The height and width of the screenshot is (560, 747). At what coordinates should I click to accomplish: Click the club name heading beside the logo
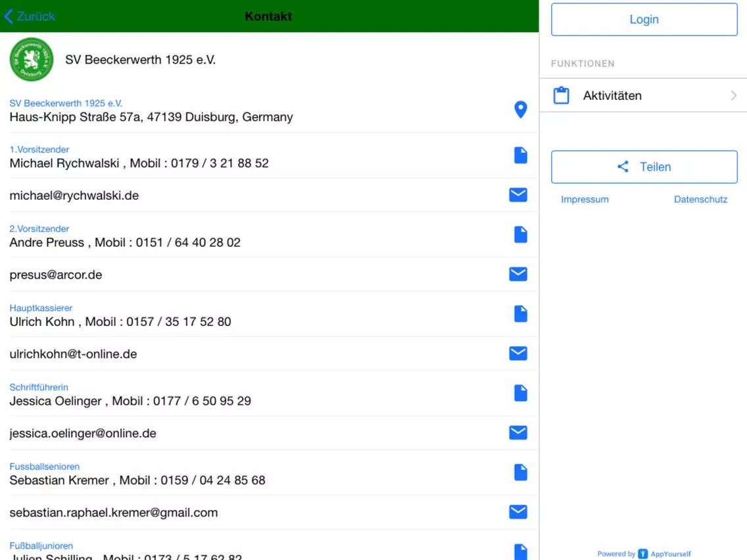tap(141, 60)
